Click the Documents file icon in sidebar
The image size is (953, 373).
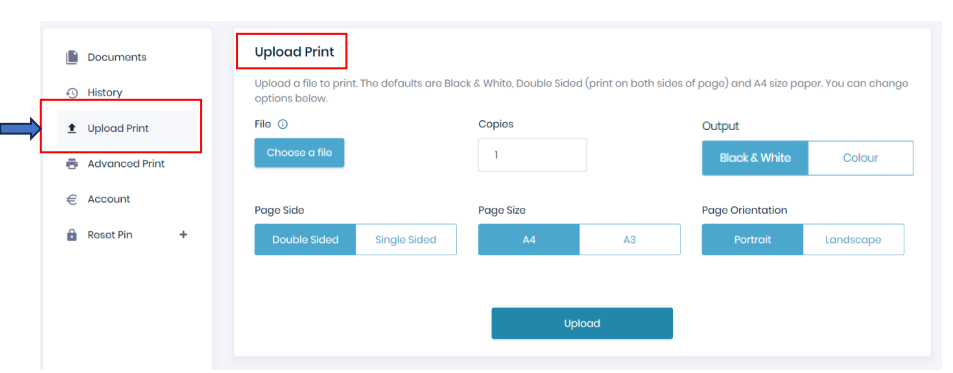tap(72, 57)
